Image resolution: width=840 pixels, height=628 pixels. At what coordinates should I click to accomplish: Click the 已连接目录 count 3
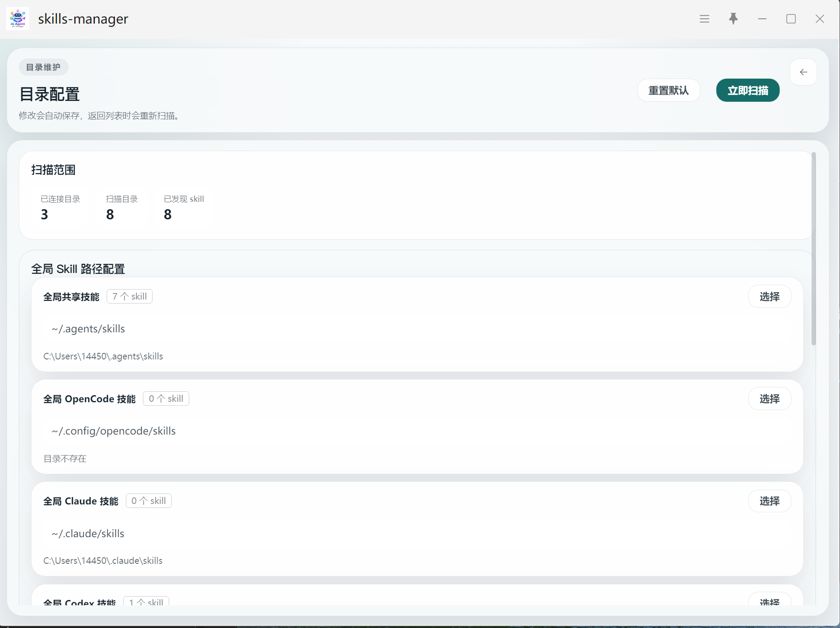[x=45, y=214]
